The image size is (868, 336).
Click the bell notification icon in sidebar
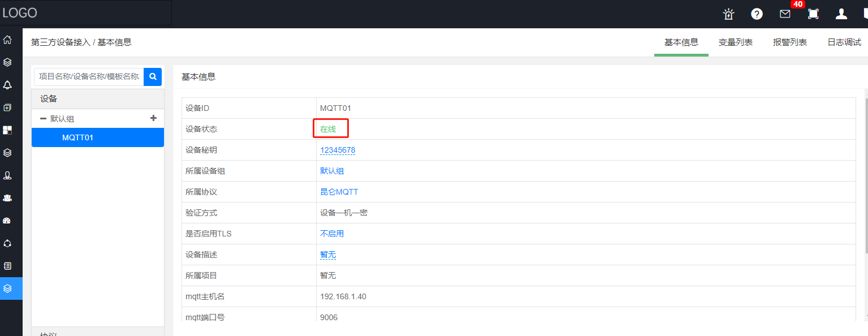(x=7, y=85)
